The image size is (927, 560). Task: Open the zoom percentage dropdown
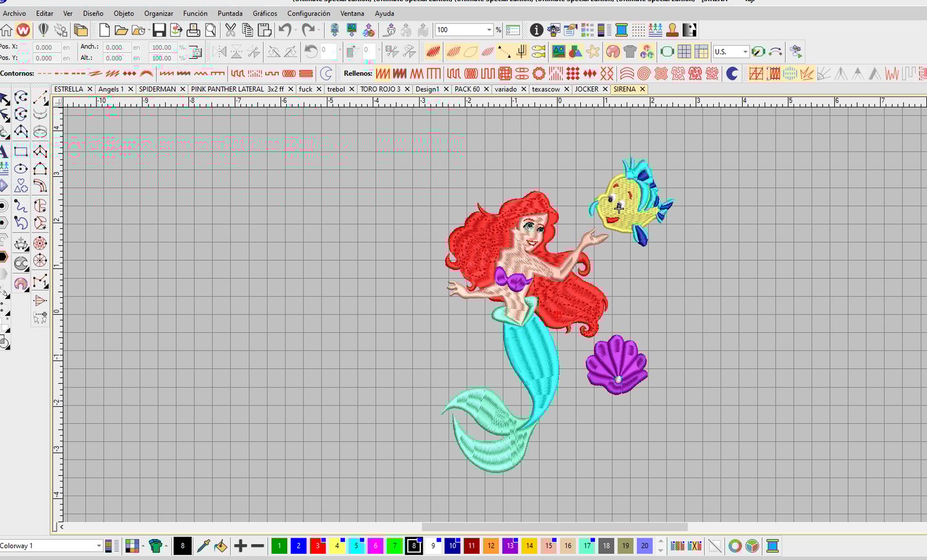[x=489, y=30]
